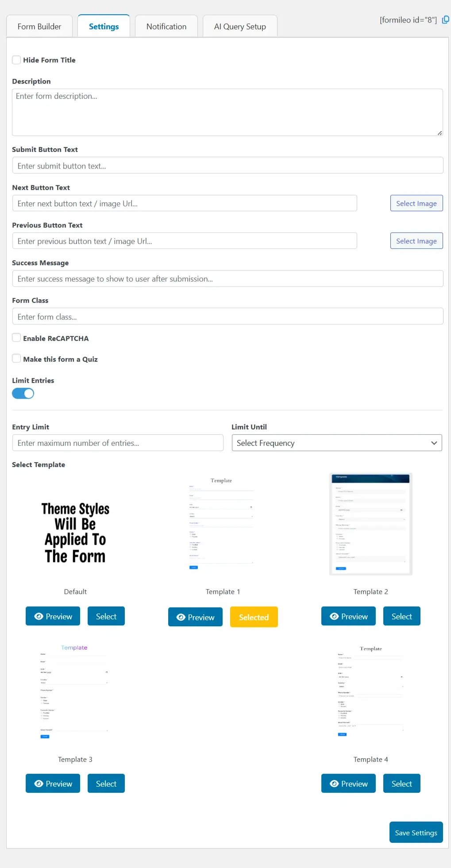Click Select Image for Previous Button Text
This screenshot has height=868, width=451.
pos(416,241)
